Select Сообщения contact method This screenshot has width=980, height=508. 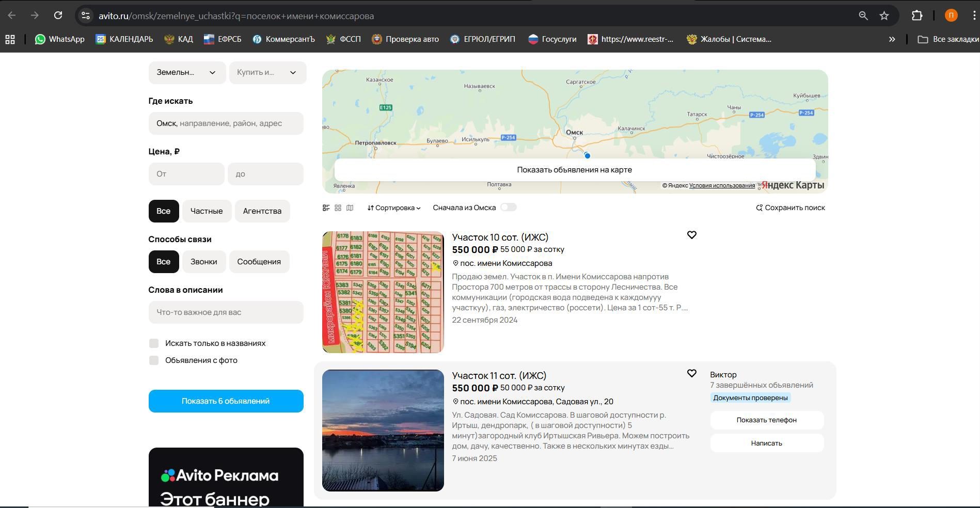(259, 262)
